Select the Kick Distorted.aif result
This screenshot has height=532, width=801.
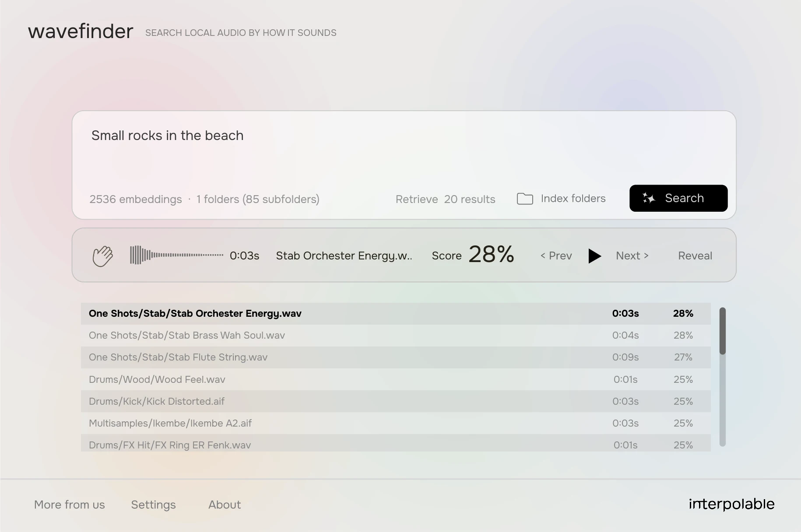pos(396,401)
